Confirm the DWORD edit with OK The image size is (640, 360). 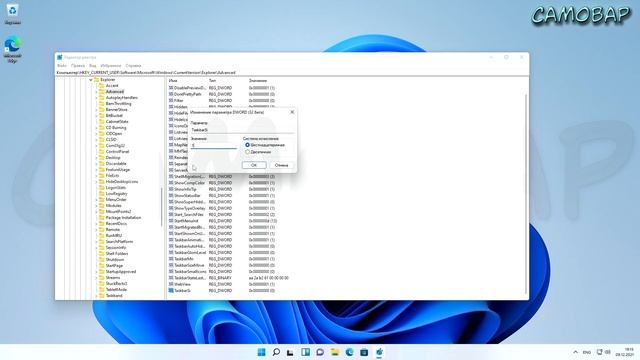(254, 165)
